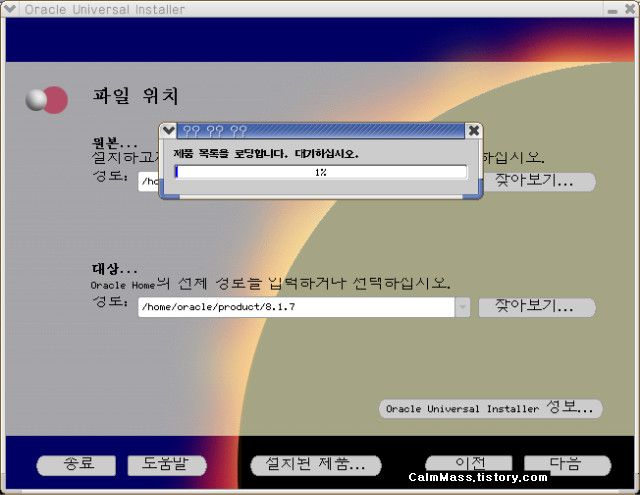The height and width of the screenshot is (495, 640).
Task: Click the 'Oracle Home' instruction text
Action: 270,283
